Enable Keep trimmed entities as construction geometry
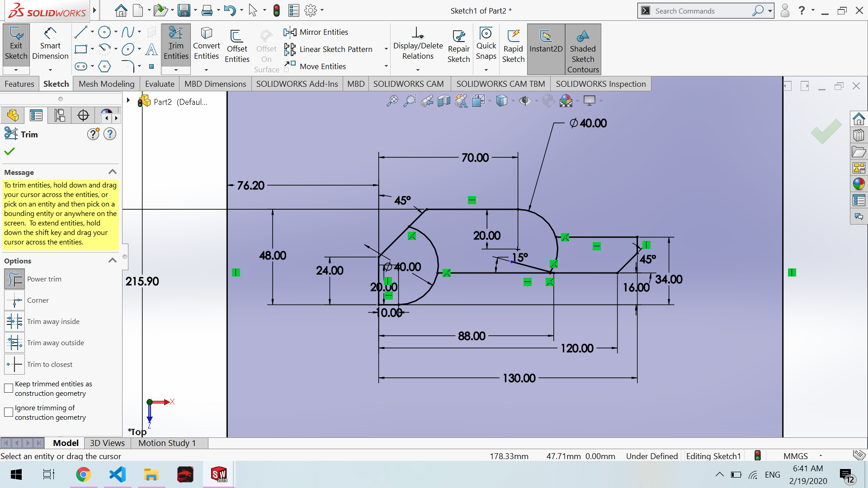This screenshot has height=488, width=868. pos(9,389)
